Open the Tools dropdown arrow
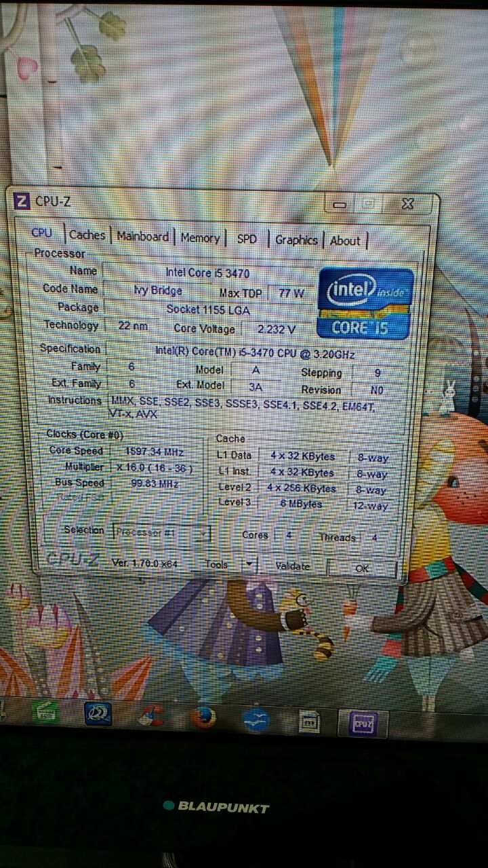 [x=249, y=564]
